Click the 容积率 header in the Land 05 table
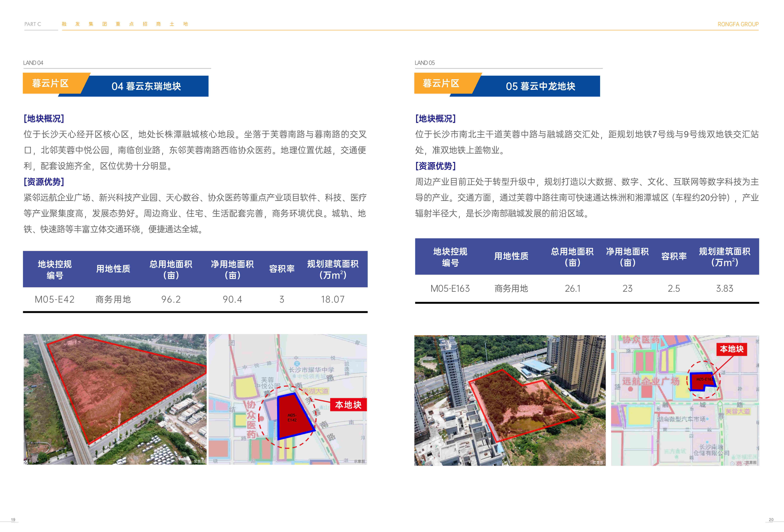 (x=674, y=256)
